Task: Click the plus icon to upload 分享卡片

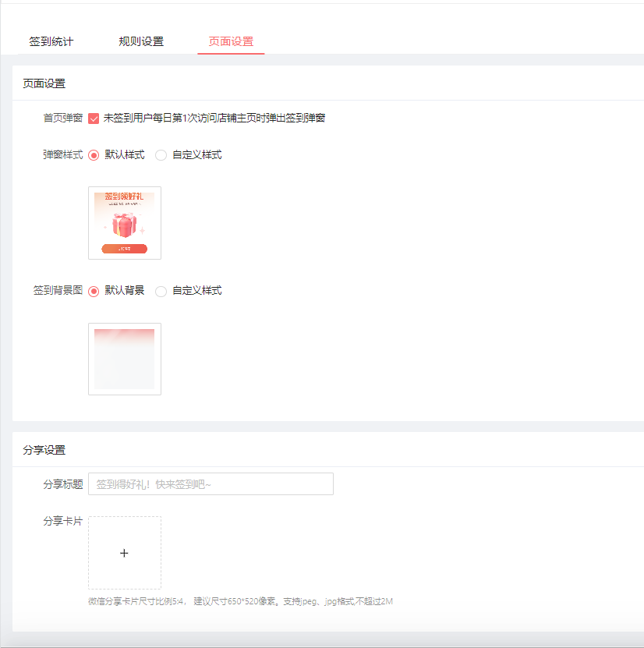Action: (124, 553)
